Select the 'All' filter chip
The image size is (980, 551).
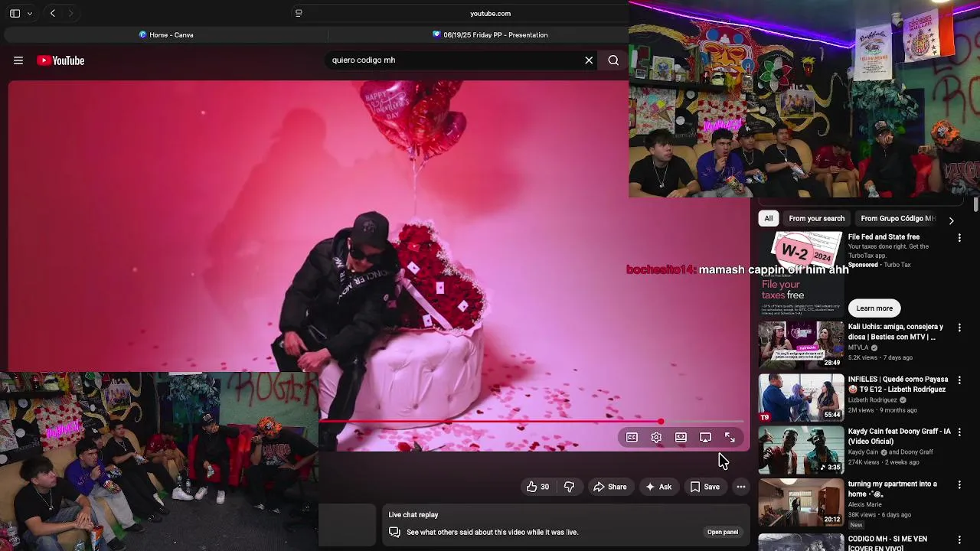point(768,218)
